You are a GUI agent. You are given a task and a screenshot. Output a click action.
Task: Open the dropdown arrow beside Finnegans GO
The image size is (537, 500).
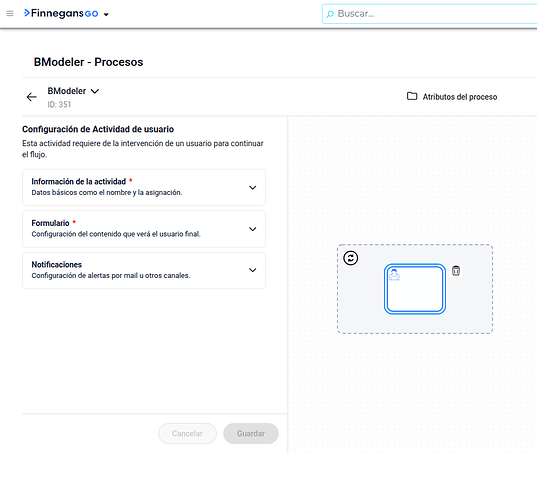(106, 14)
